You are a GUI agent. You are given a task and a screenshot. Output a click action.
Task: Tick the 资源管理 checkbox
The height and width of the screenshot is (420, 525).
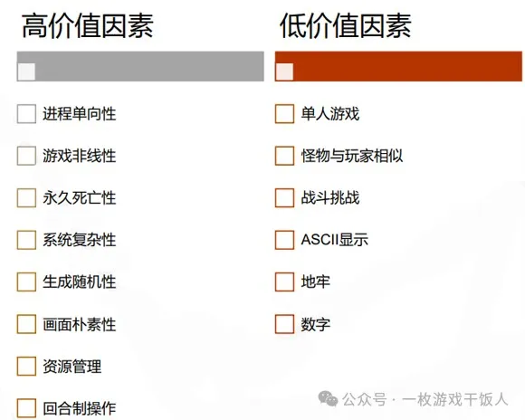pos(26,366)
